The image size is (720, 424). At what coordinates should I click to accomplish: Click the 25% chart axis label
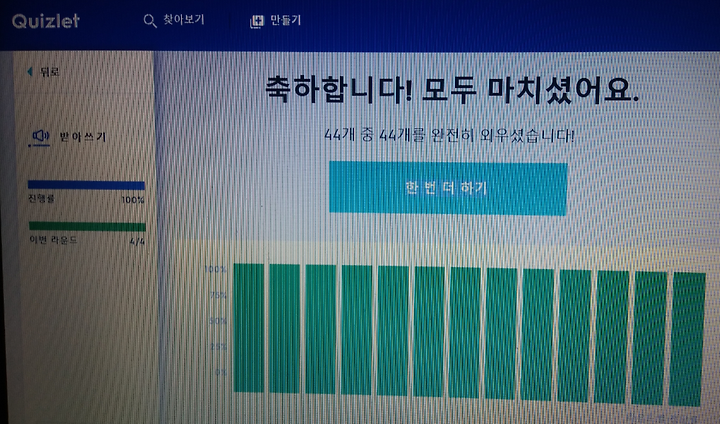point(219,346)
